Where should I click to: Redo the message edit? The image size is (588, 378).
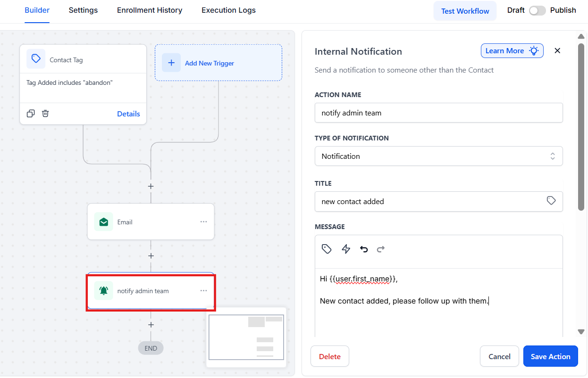pyautogui.click(x=381, y=249)
